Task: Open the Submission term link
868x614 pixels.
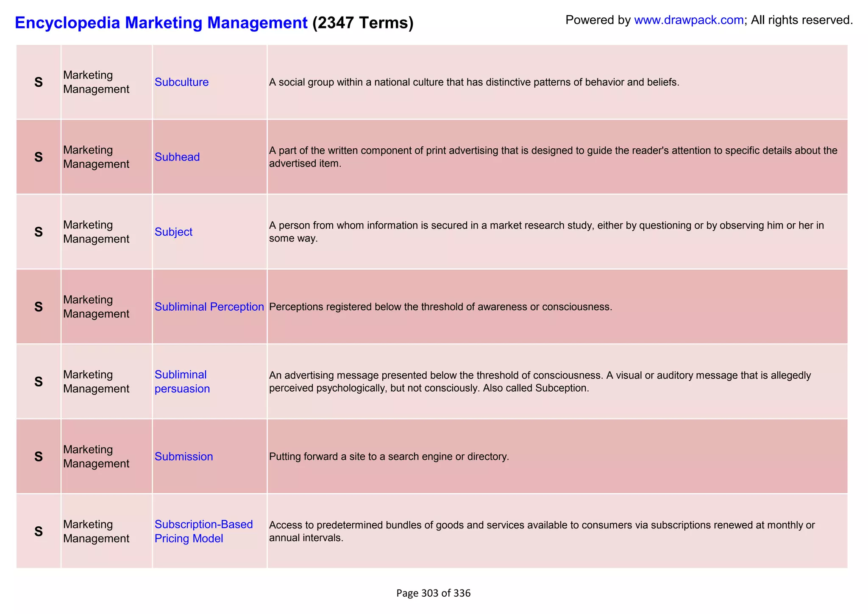Action: 184,456
